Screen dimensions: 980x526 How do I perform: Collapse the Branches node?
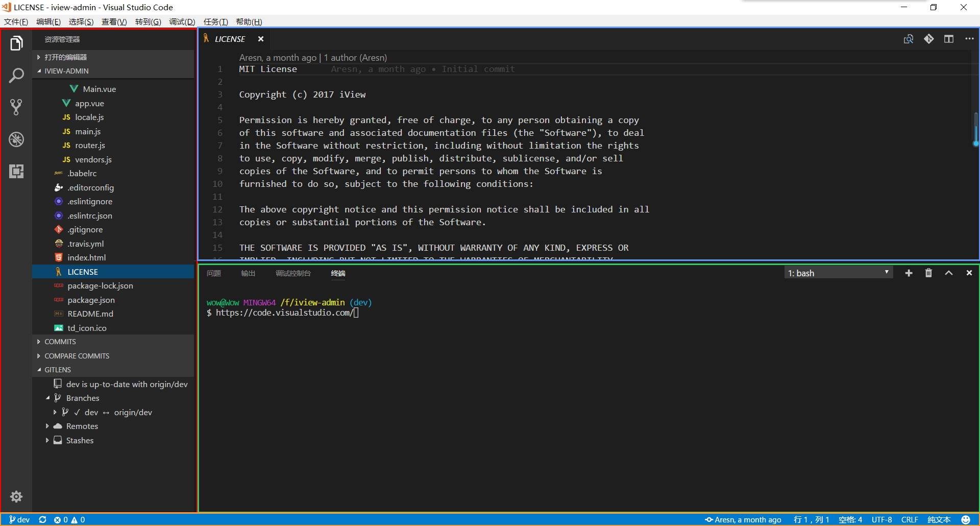click(x=113, y=398)
